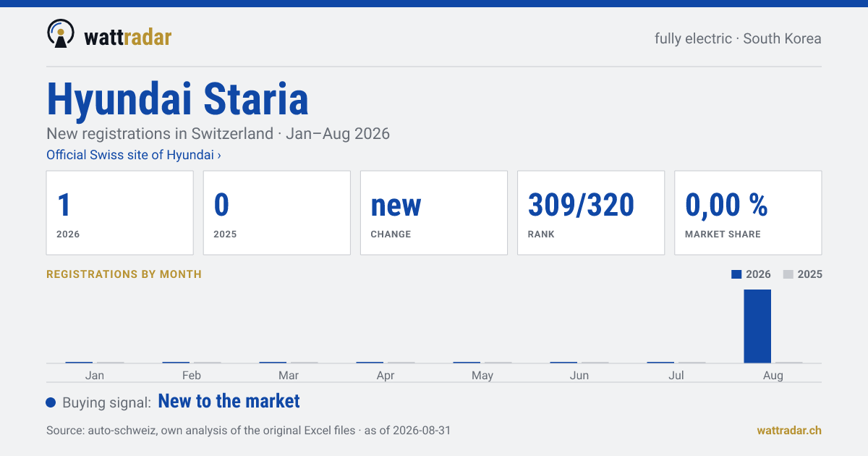The image size is (868, 456).
Task: Click the Source: auto-schweiz footer text
Action: 248,430
